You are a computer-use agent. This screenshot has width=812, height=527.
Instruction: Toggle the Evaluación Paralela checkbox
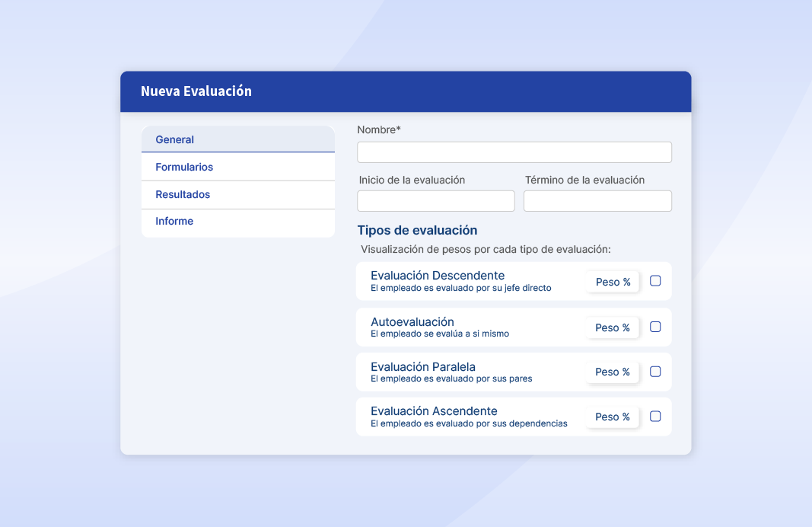(x=655, y=371)
